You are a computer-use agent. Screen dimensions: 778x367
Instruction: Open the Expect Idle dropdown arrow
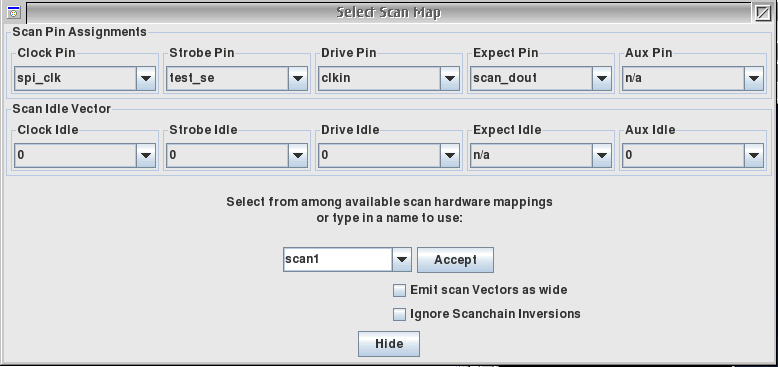(601, 155)
